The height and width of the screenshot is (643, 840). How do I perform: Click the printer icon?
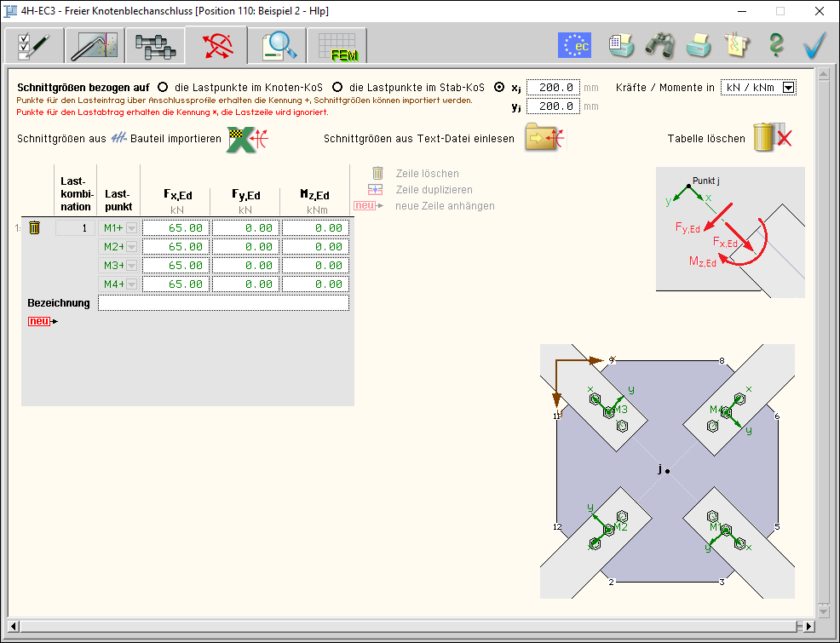(699, 45)
